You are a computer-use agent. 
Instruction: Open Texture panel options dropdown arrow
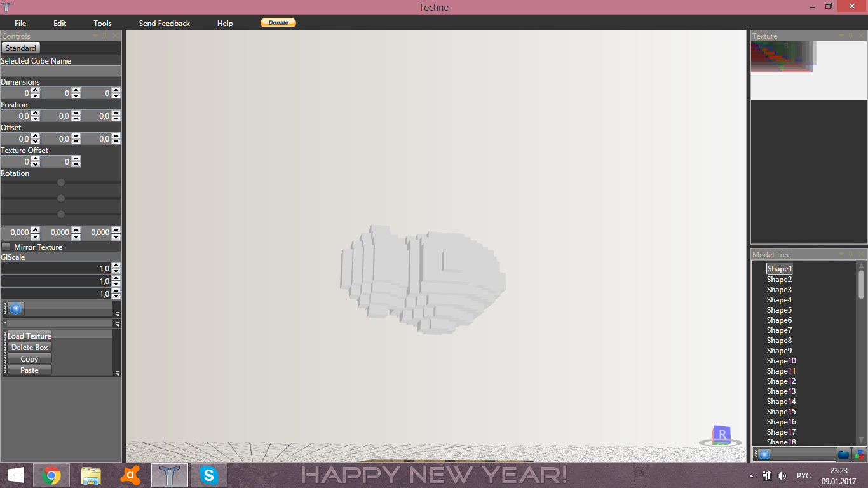point(841,36)
